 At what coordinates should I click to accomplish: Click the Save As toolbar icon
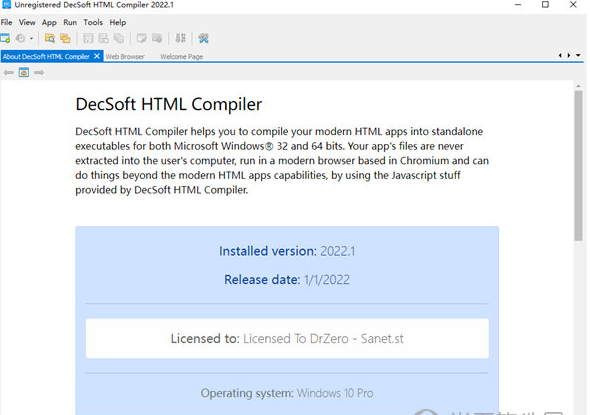103,38
